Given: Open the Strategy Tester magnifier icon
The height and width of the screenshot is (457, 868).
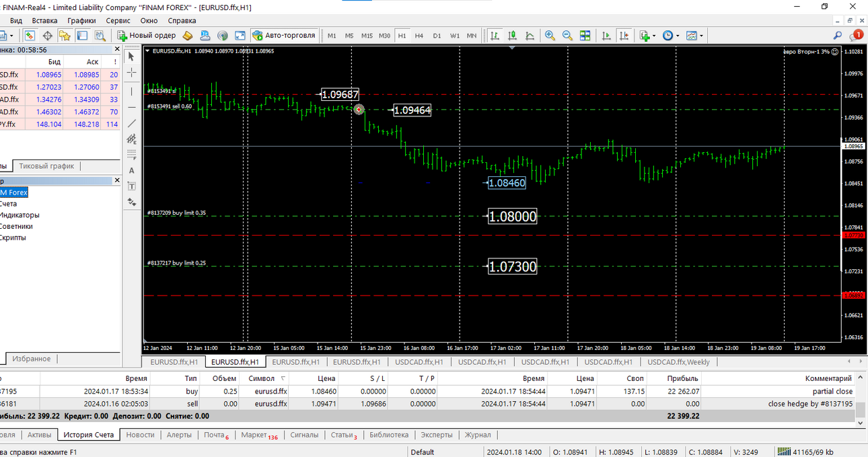Looking at the screenshot, I should pyautogui.click(x=100, y=36).
